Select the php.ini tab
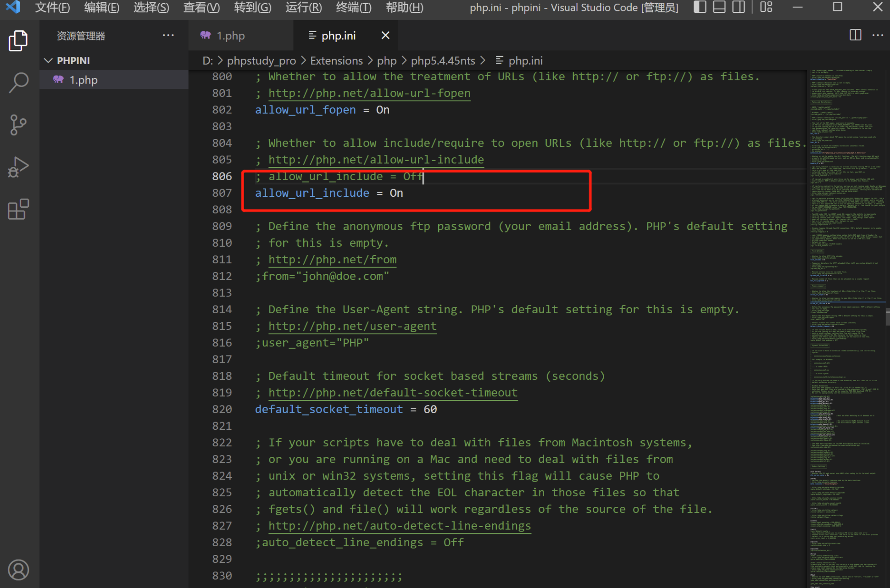This screenshot has width=890, height=588. click(345, 35)
